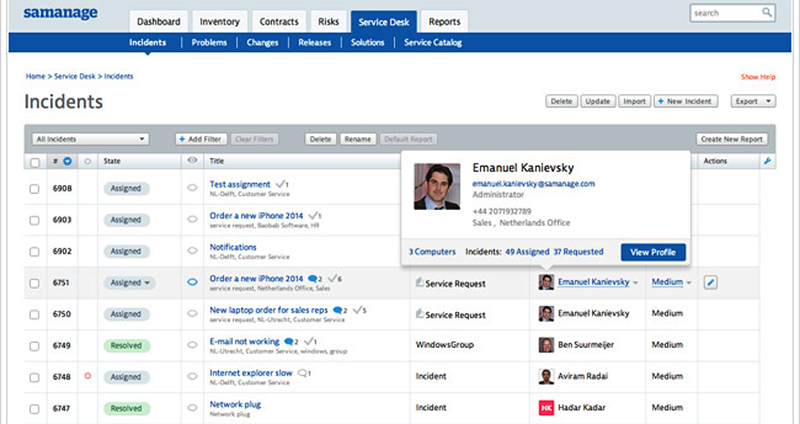Click the sort arrow icon beside the # column
Viewport: 800px width, 424px height.
point(67,161)
